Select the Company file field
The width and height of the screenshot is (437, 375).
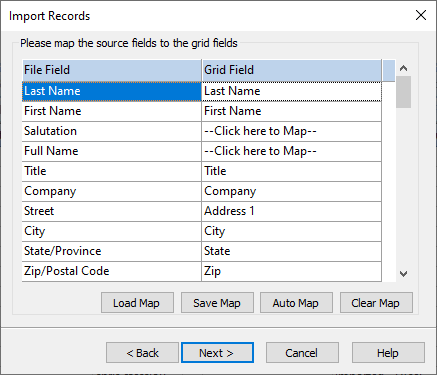pyautogui.click(x=112, y=191)
